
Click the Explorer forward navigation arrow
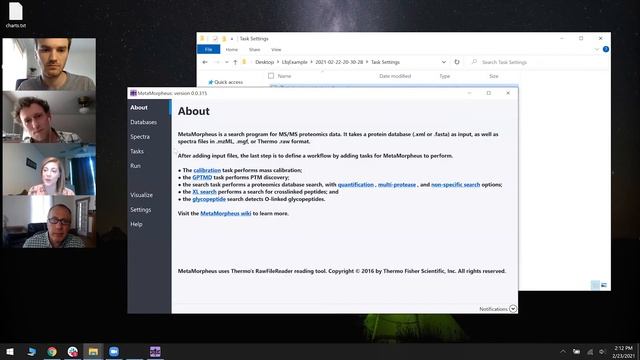217,62
